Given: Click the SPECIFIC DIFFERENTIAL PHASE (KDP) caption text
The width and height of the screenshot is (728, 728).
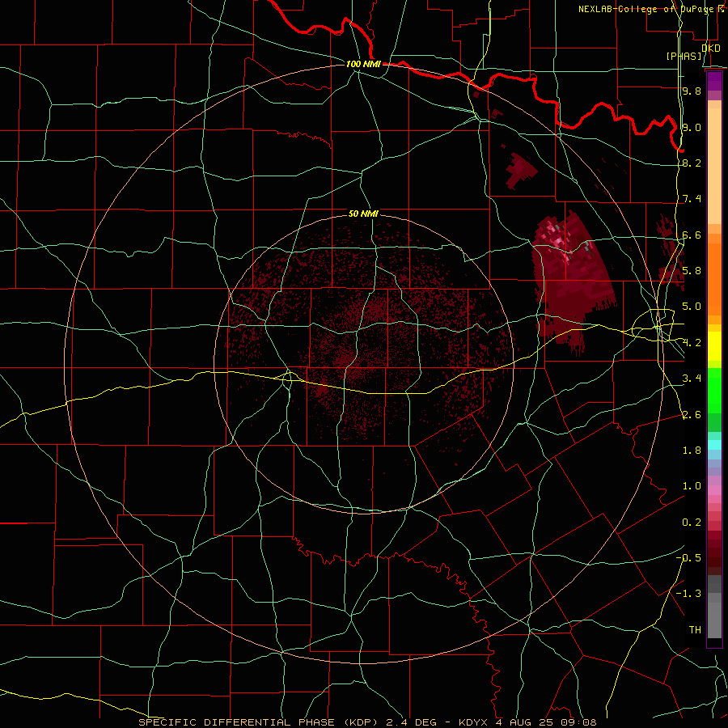Looking at the screenshot, I should tap(260, 722).
